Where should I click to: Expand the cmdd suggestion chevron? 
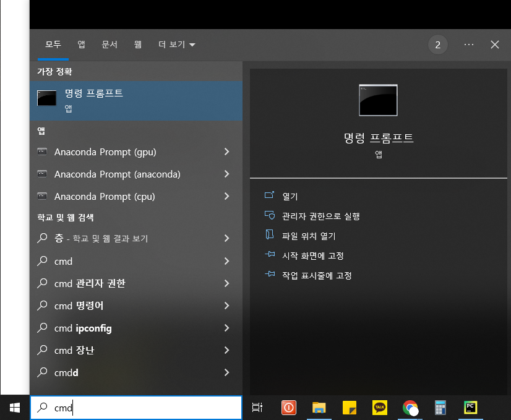point(227,372)
